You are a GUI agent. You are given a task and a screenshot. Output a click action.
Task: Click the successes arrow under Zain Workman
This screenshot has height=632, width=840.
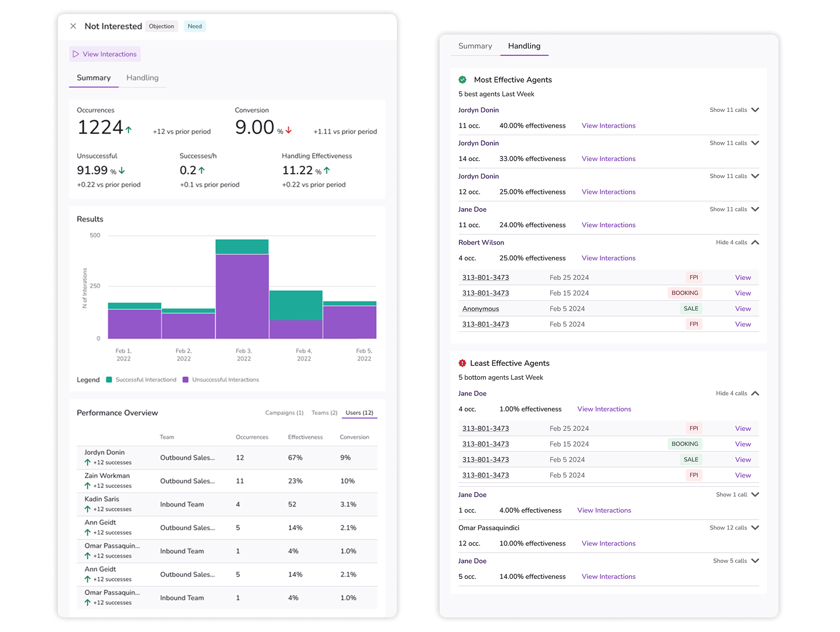tap(88, 486)
